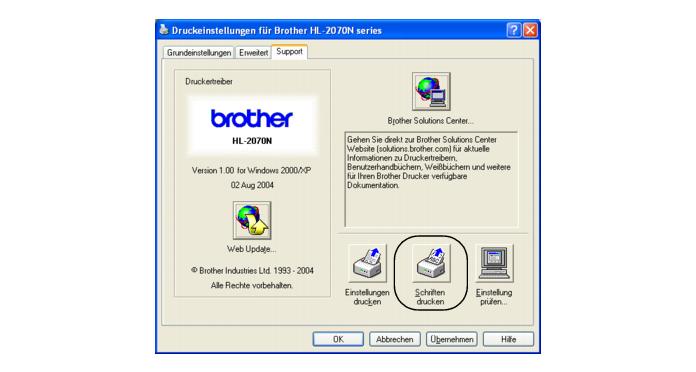This screenshot has height=372, width=696.
Task: Click the 'Druckertreiber' group label
Action: (x=209, y=82)
